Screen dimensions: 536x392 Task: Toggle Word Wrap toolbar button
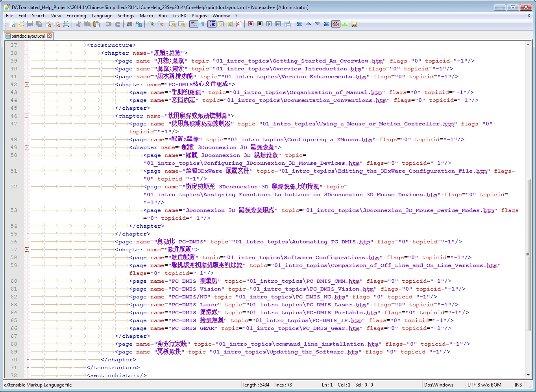pos(194,24)
